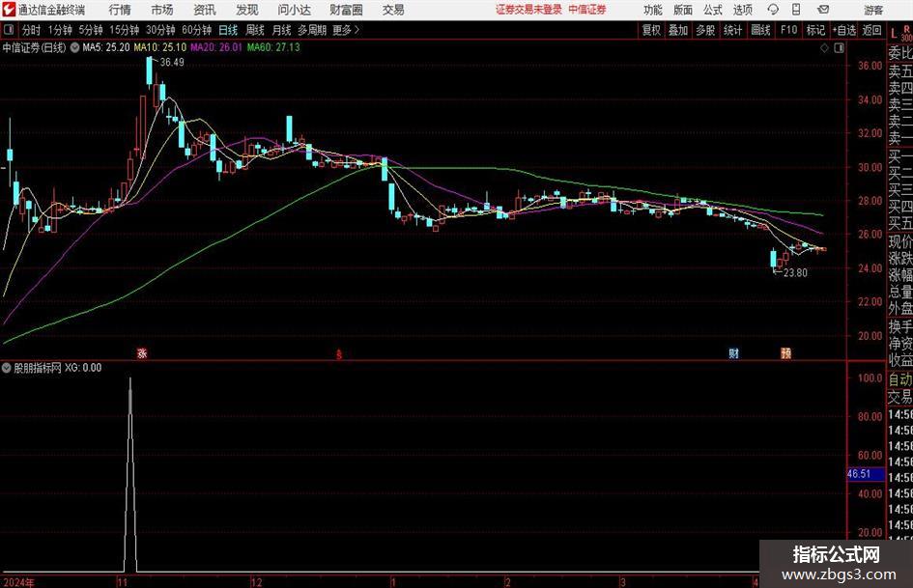Viewport: 913px width, 588px height.
Task: Open the 选项 menu
Action: (742, 10)
